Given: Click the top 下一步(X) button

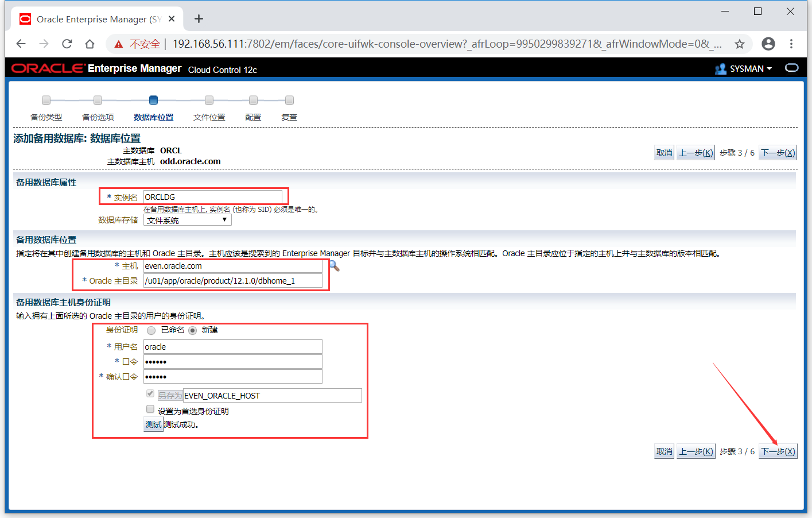Looking at the screenshot, I should pos(778,153).
